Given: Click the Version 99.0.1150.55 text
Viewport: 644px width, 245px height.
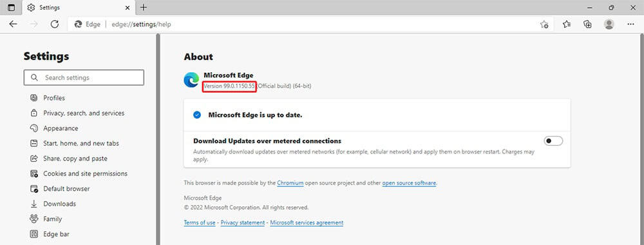Looking at the screenshot, I should [x=230, y=86].
